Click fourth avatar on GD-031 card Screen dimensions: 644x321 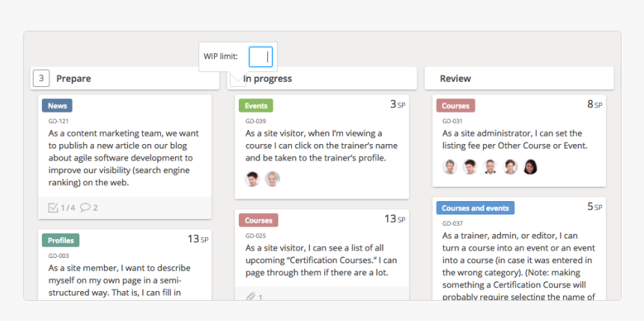510,166
